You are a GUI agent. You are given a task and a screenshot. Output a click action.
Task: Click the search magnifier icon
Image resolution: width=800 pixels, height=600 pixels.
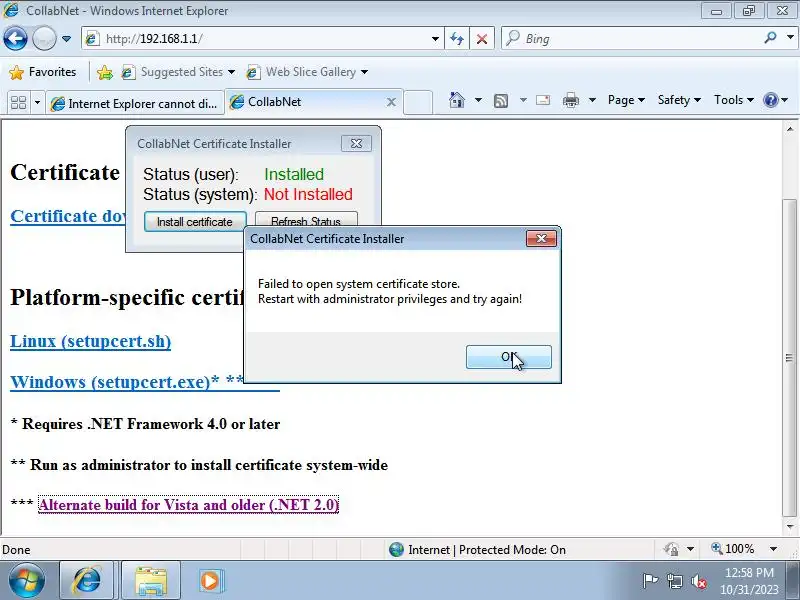coord(770,38)
